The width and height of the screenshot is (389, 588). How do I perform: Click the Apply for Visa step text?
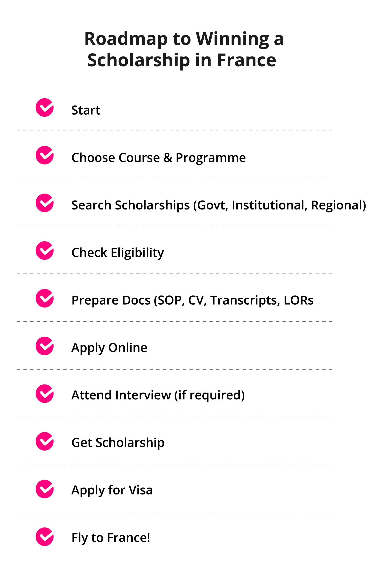(112, 490)
